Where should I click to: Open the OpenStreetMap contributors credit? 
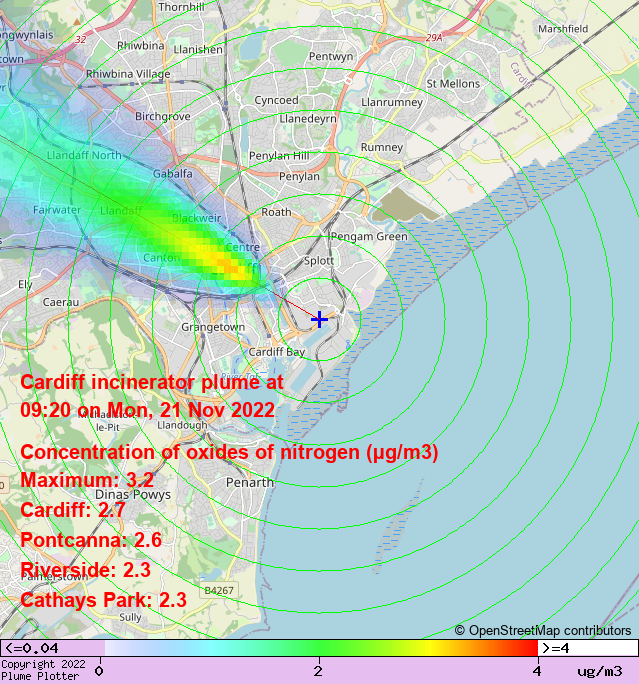pos(543,631)
